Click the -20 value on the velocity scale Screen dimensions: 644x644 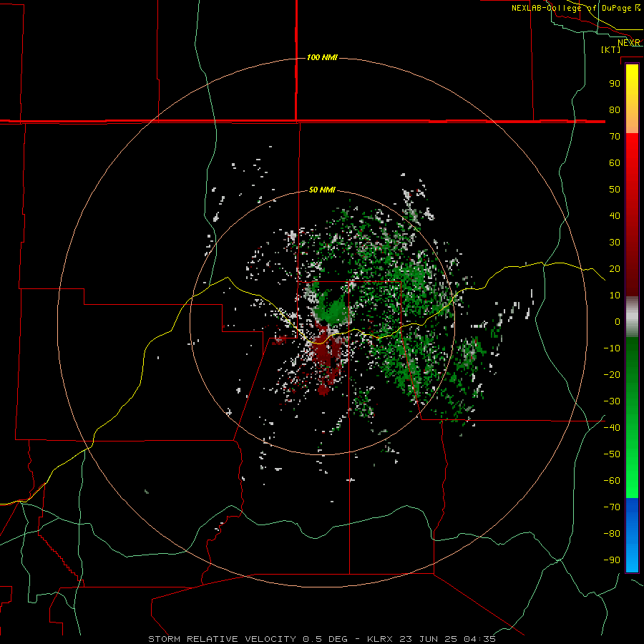click(x=612, y=374)
